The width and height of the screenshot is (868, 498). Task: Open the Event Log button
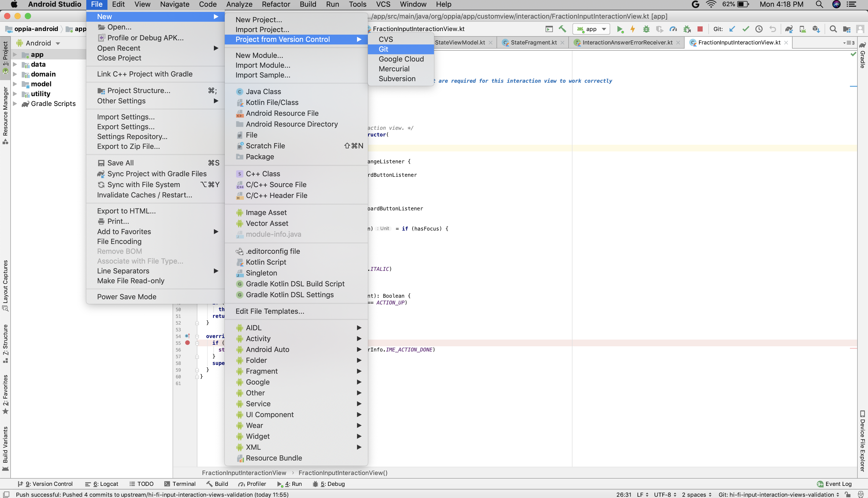834,484
